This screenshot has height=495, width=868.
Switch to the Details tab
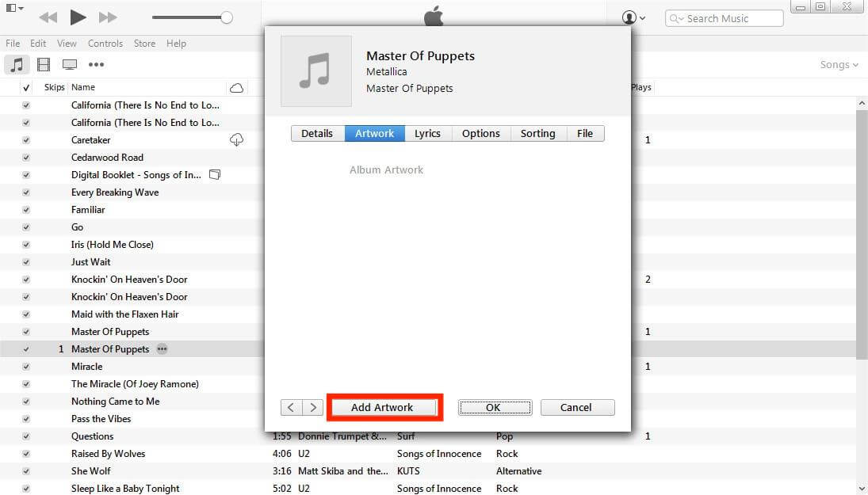coord(317,133)
